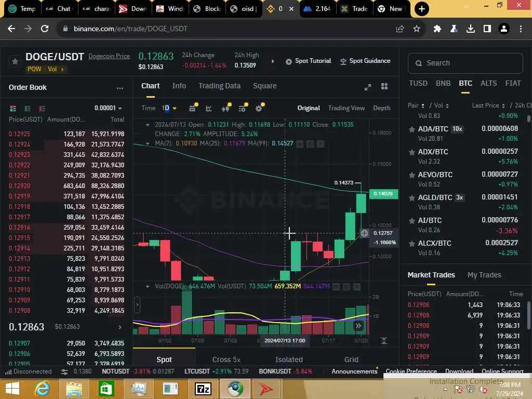532x399 pixels.
Task: Select the ALTS market tab
Action: [488, 83]
